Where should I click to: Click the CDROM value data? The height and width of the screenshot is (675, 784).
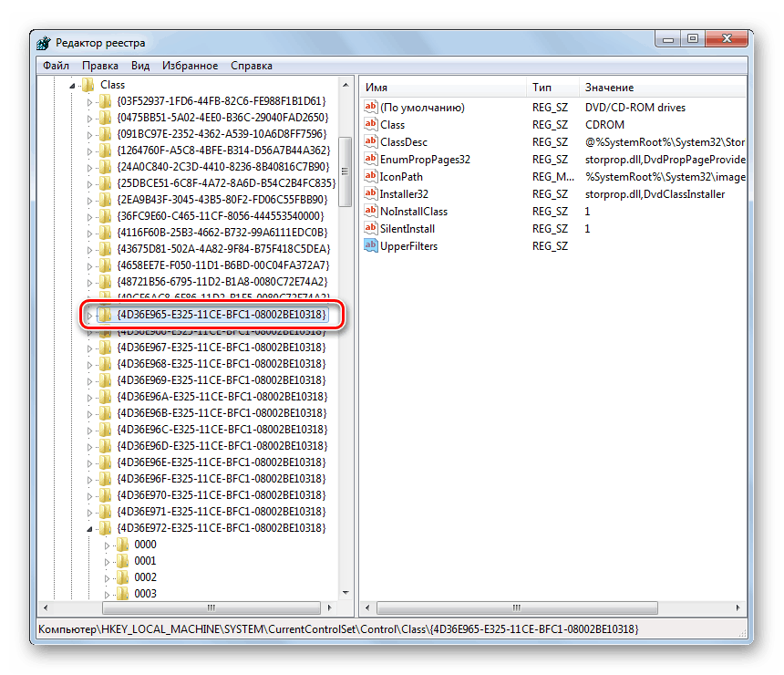pos(604,125)
